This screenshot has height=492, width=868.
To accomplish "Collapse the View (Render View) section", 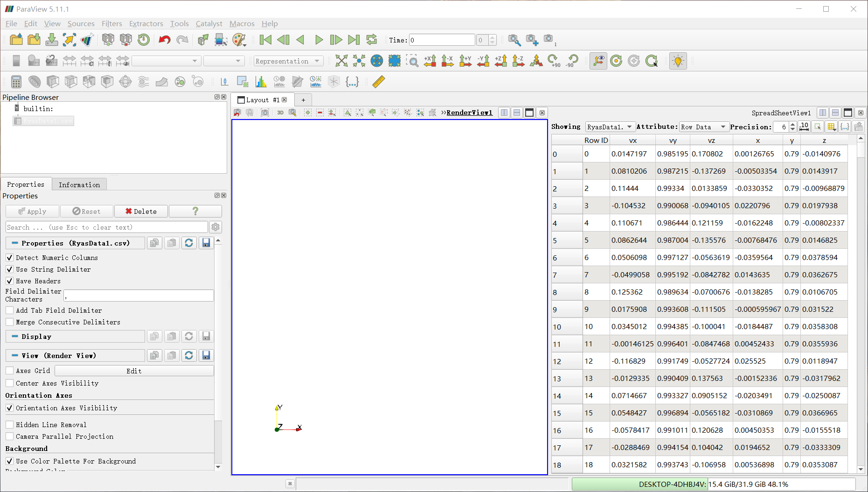I will click(75, 356).
